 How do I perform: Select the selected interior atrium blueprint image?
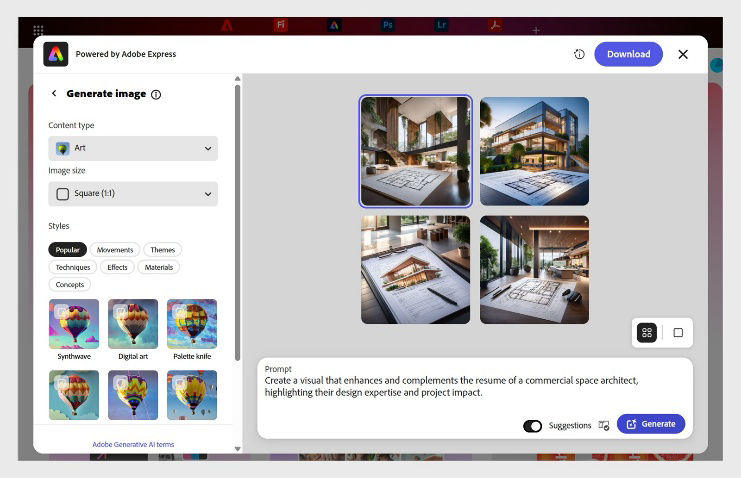(415, 151)
